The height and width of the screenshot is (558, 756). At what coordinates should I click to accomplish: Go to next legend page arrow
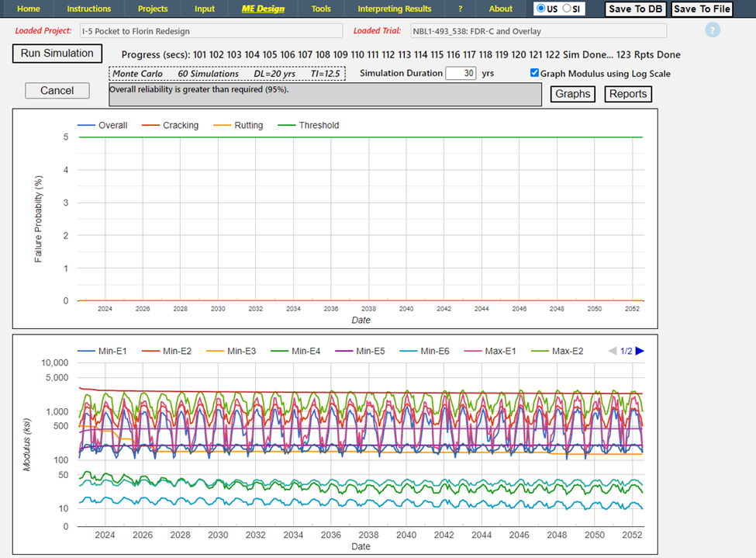(640, 351)
